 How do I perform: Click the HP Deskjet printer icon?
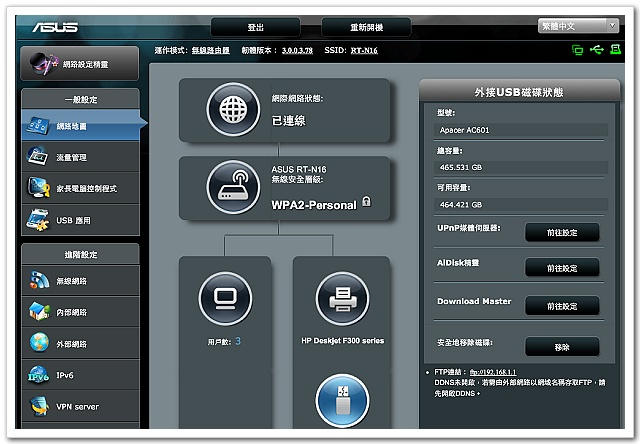tap(342, 299)
